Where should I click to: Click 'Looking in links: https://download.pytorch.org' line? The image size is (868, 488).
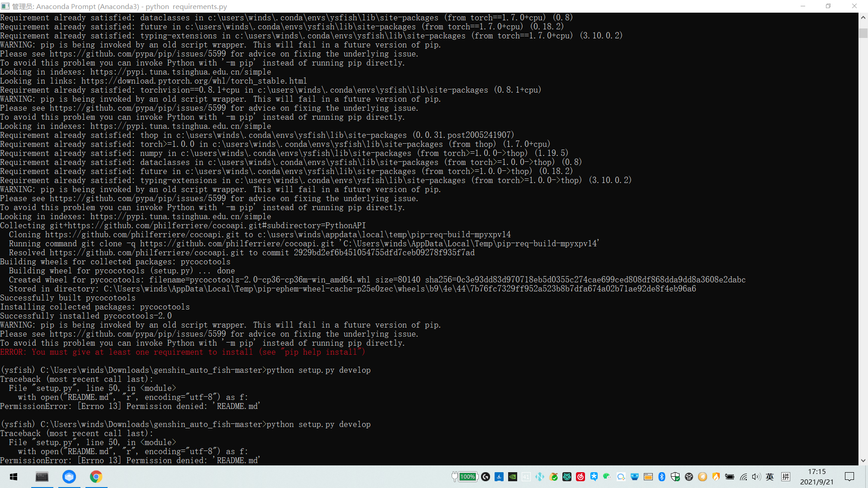154,81
